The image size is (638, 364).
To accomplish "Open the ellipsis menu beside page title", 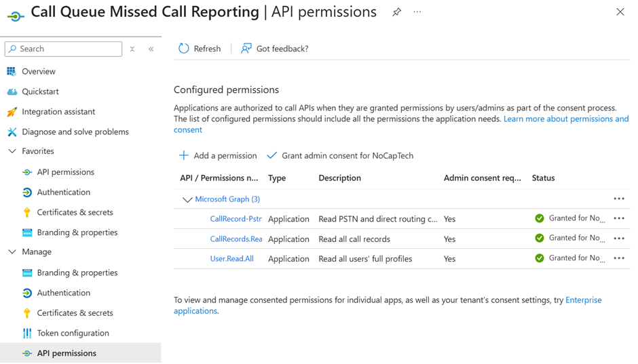I will coord(417,12).
